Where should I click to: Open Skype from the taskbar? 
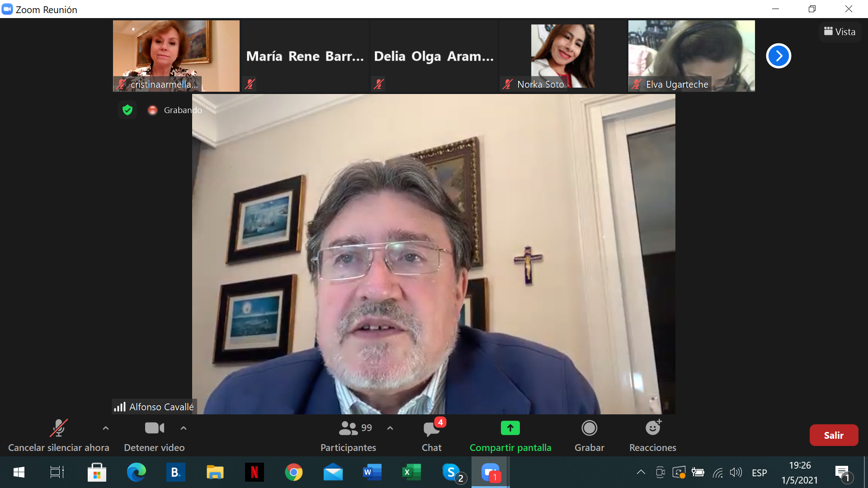[x=451, y=473]
